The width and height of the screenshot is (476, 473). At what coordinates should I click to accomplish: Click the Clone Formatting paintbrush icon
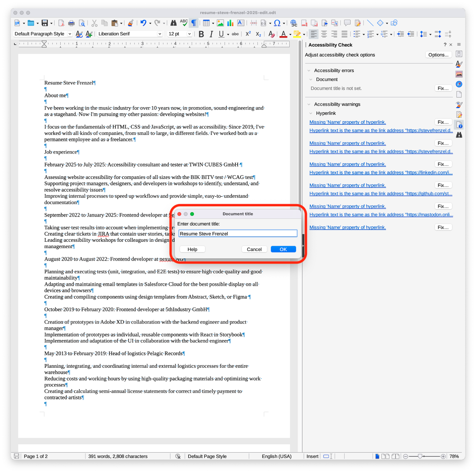point(130,23)
